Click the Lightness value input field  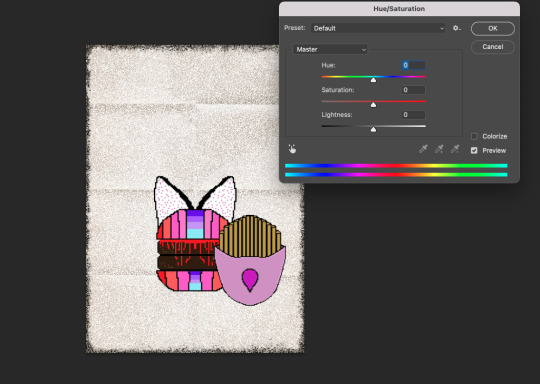pyautogui.click(x=414, y=115)
